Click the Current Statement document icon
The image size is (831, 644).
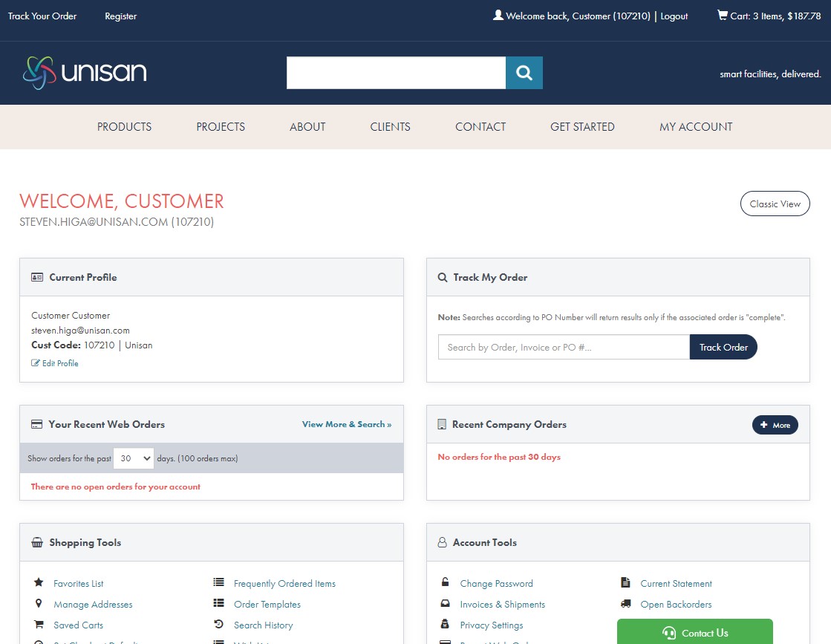(x=625, y=583)
